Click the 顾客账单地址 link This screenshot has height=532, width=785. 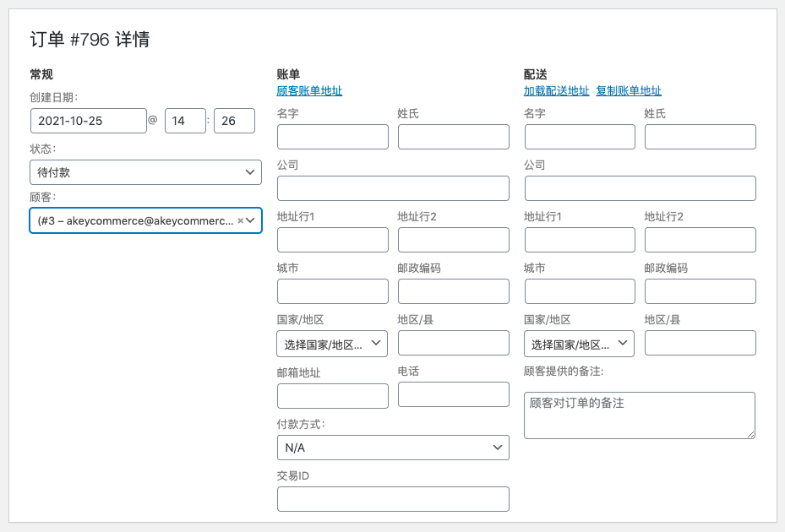(309, 91)
